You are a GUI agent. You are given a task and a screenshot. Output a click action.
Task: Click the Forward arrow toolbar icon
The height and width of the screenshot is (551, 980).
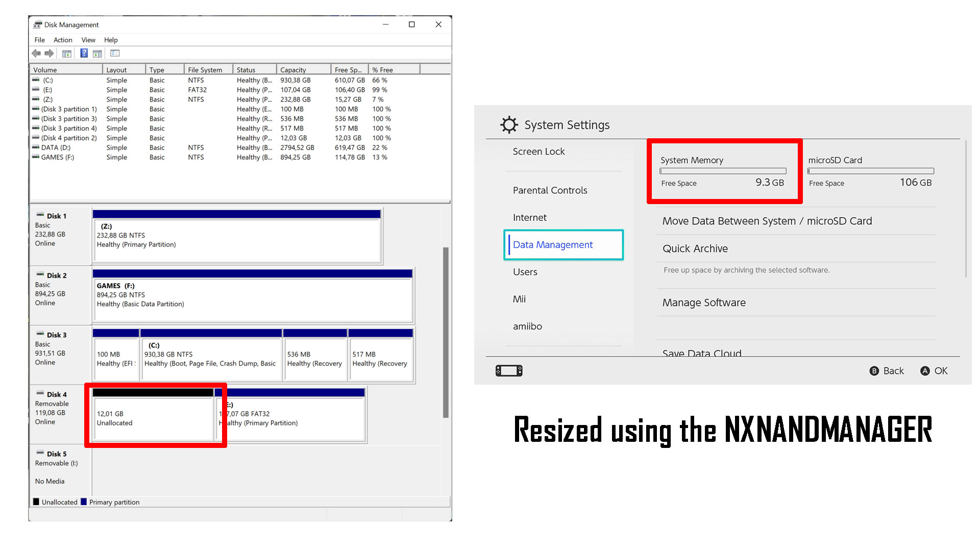49,53
